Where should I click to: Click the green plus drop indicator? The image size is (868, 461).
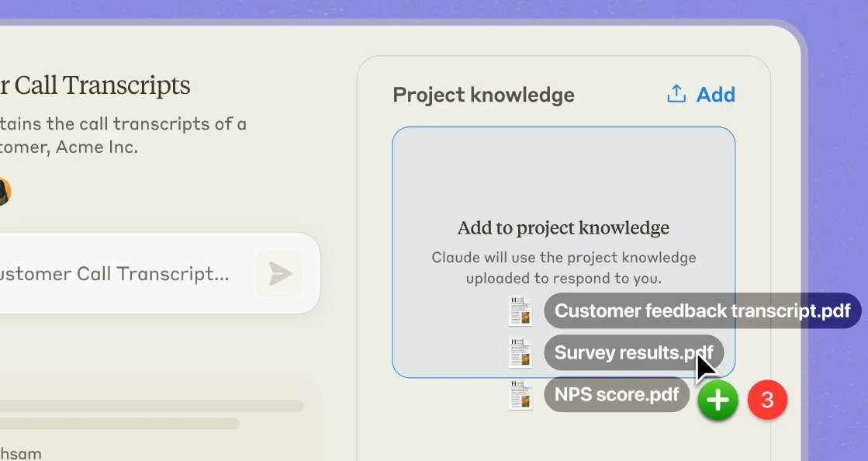(x=718, y=400)
